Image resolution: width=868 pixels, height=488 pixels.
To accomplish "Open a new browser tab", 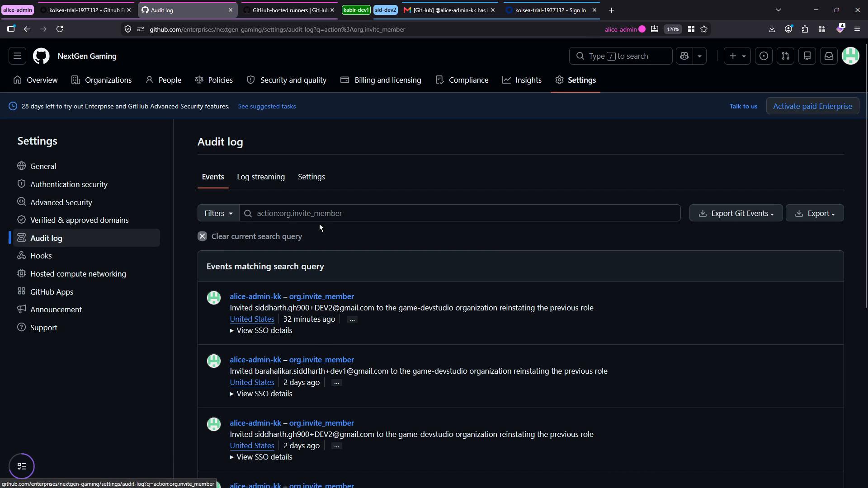I will [x=611, y=10].
